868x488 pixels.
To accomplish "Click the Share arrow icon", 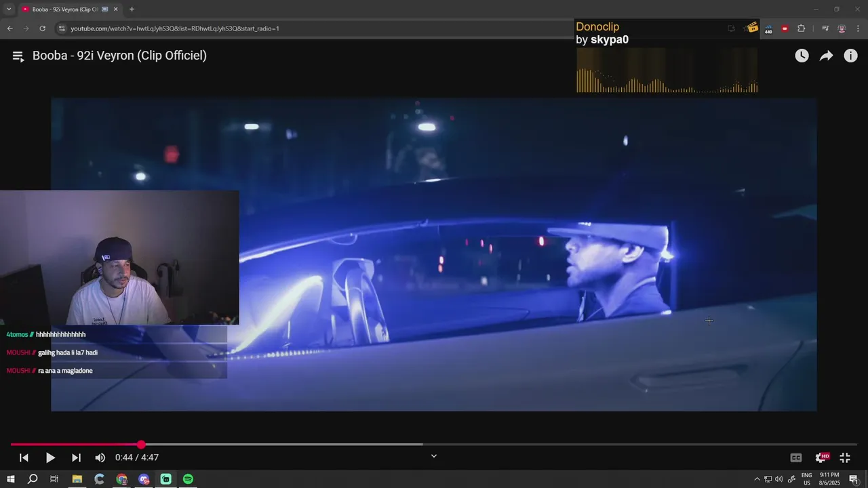I will 826,56.
